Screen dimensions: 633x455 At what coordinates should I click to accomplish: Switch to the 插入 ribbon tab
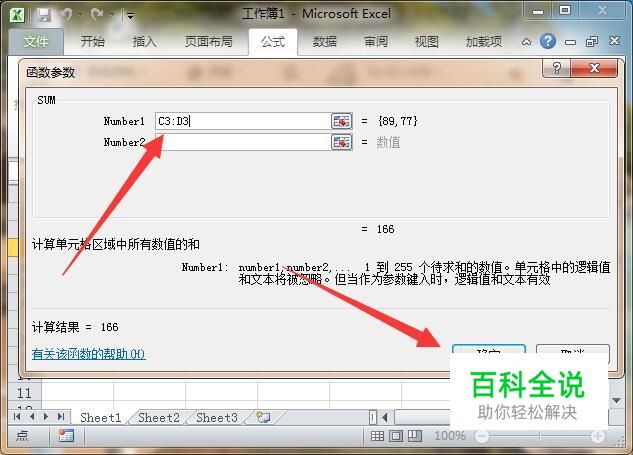(x=144, y=41)
